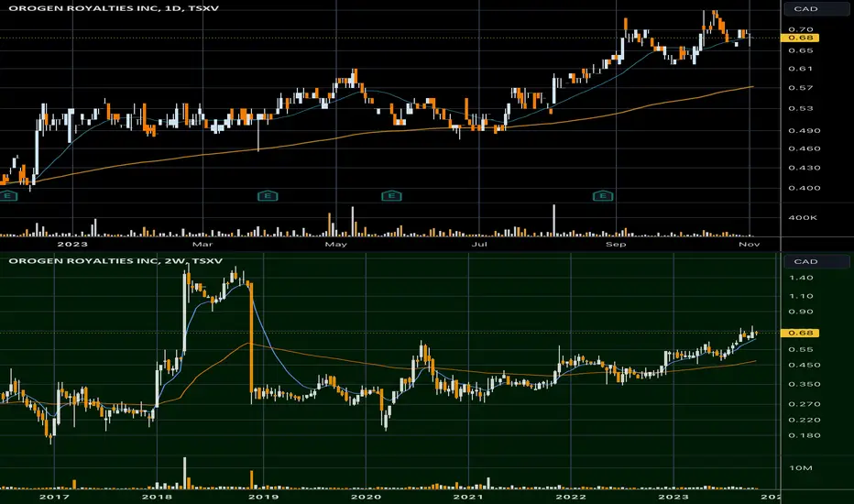This screenshot has width=854, height=504.
Task: Click the 0.53 price axis label
Action: click(801, 108)
